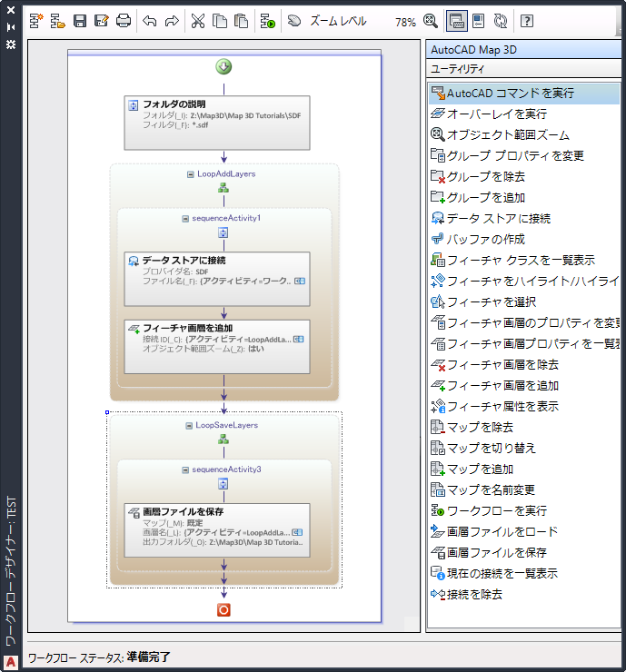This screenshot has width=626, height=672.
Task: Select データ ストアに接続 activity box in workflow
Action: (217, 279)
